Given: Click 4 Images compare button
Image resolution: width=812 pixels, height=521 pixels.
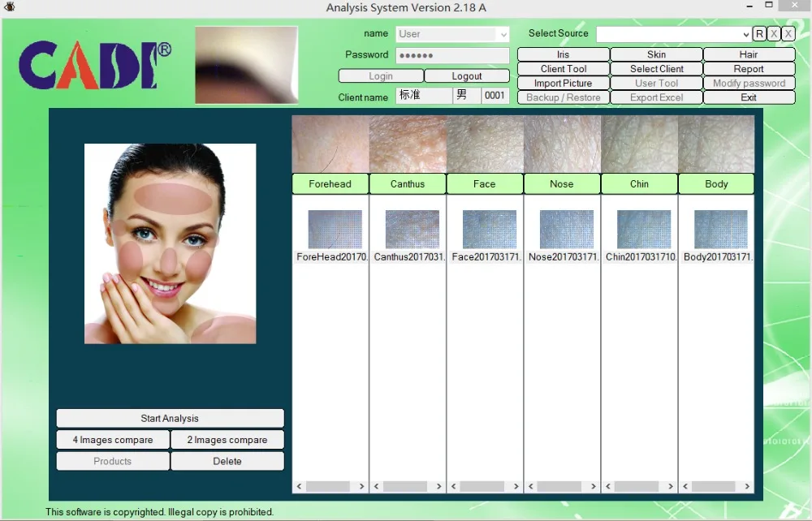Looking at the screenshot, I should pos(113,440).
